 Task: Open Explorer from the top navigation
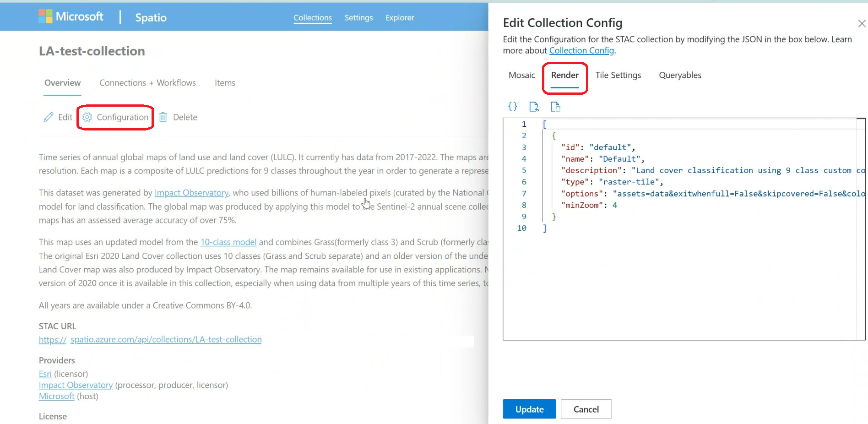coord(400,17)
